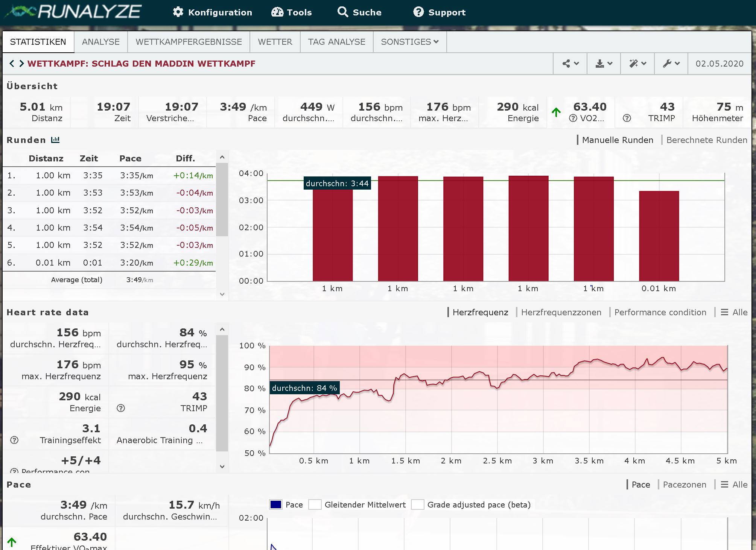Open the WETTKAMPFERGEBNISSE tab
Viewport: 756px width, 550px height.
(x=189, y=42)
